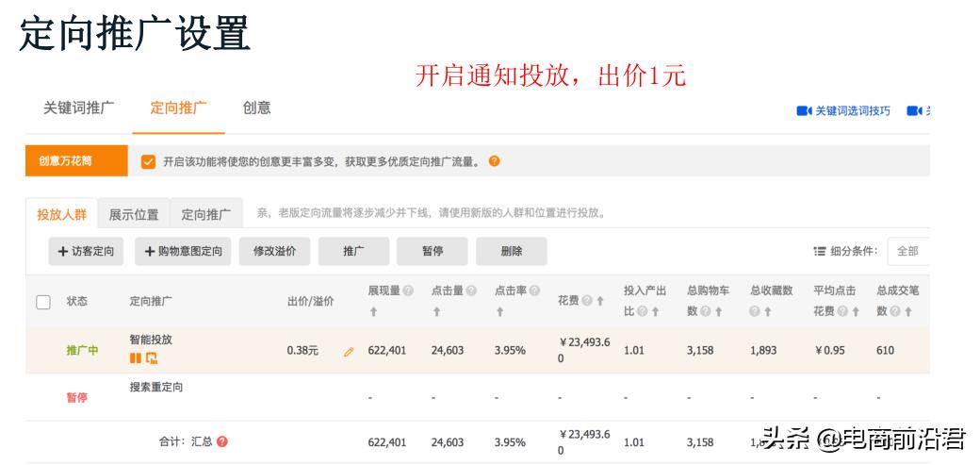Click the 访客定向 add button
Viewport: 980px width, 465px height.
click(87, 251)
